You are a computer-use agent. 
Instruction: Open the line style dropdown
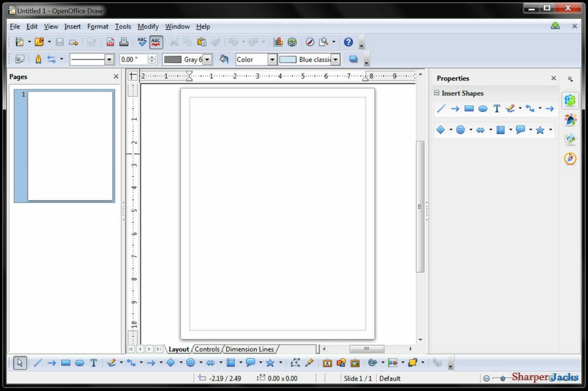pyautogui.click(x=109, y=59)
